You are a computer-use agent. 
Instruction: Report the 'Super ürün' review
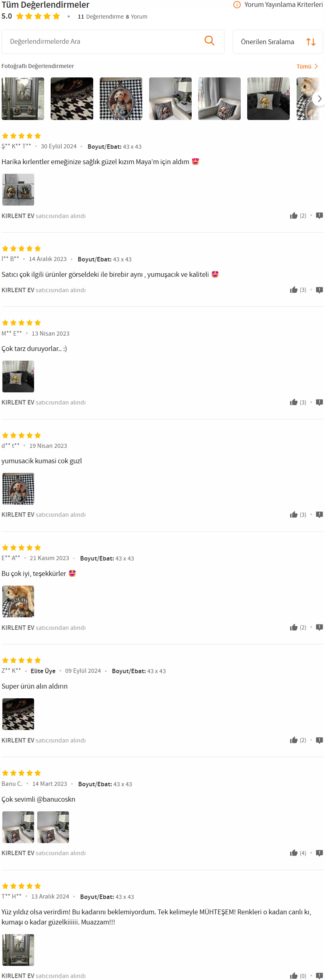coord(319,740)
